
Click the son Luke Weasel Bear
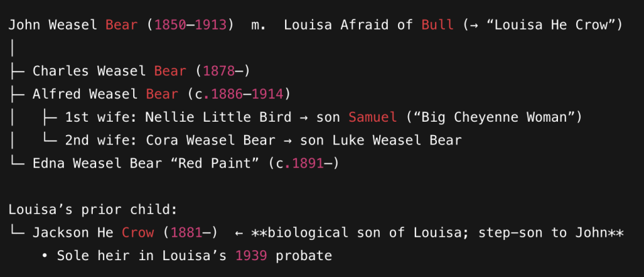pyautogui.click(x=405, y=141)
